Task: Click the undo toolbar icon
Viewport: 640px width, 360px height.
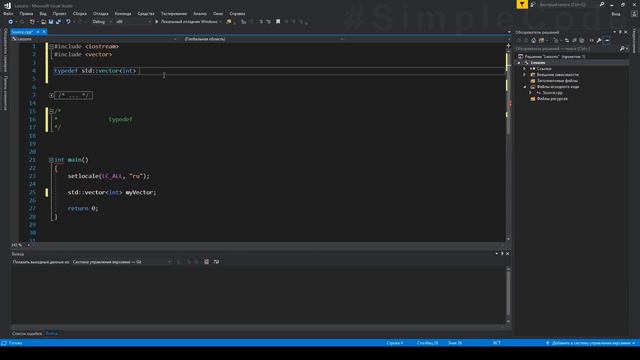Action: pos(68,22)
